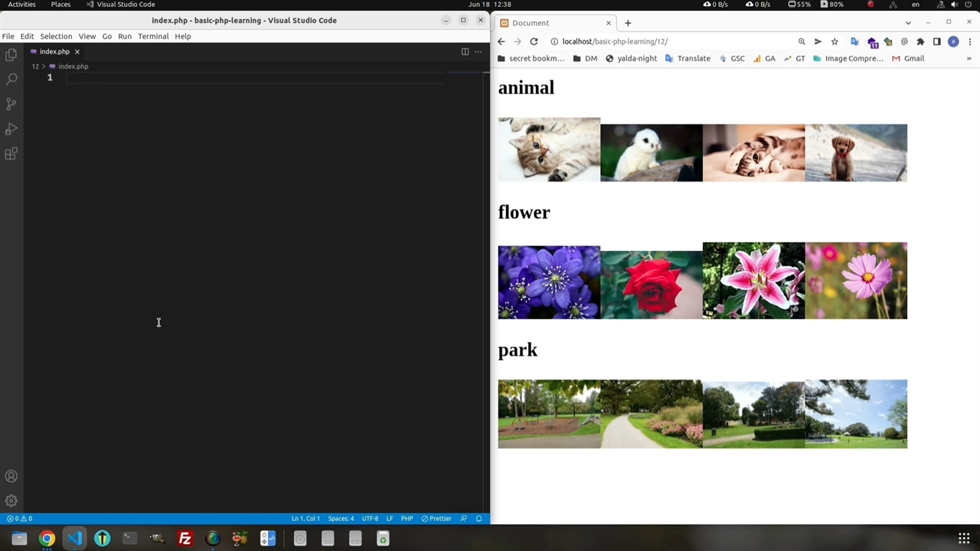Reload the page in Chrome
Screen dimensions: 980x551
(534, 41)
